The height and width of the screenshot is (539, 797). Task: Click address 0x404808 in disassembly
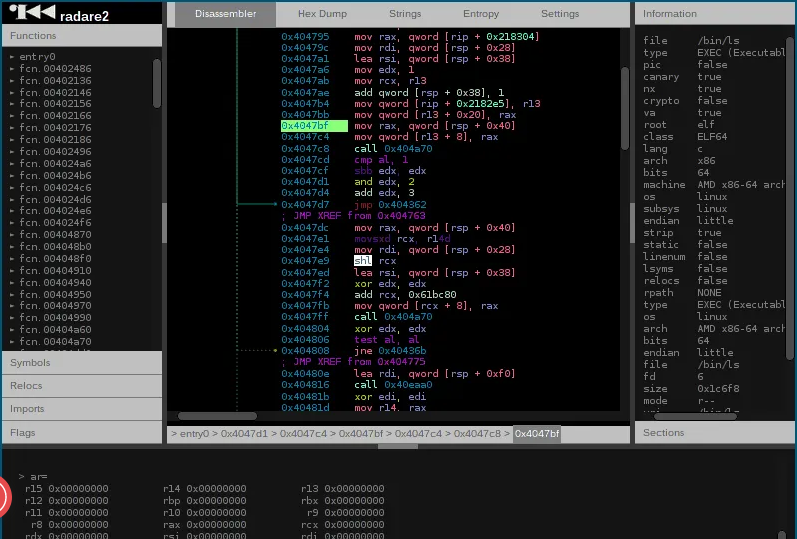click(305, 351)
